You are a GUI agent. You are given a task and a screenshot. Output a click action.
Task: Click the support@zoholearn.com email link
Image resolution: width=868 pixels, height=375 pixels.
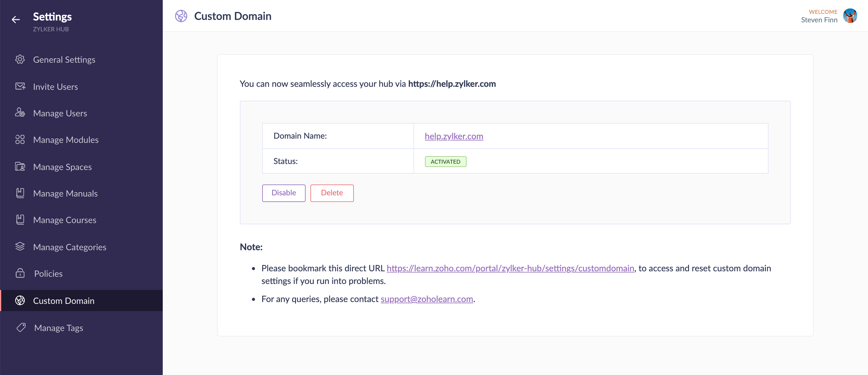click(426, 299)
